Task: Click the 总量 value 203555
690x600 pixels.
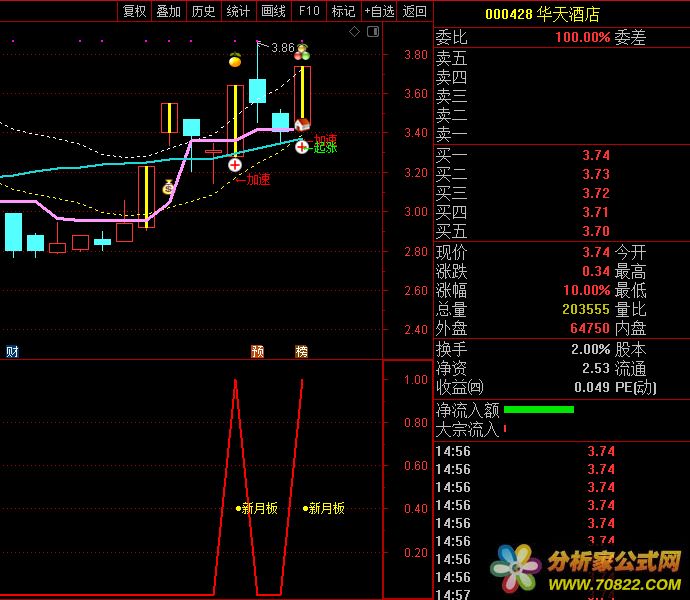Action: 586,309
